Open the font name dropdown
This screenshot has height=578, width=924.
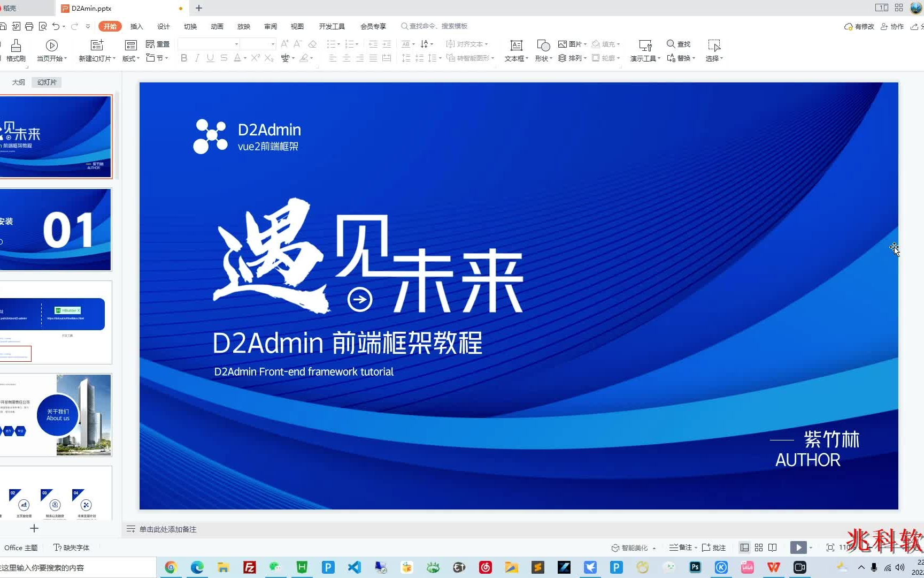point(236,44)
